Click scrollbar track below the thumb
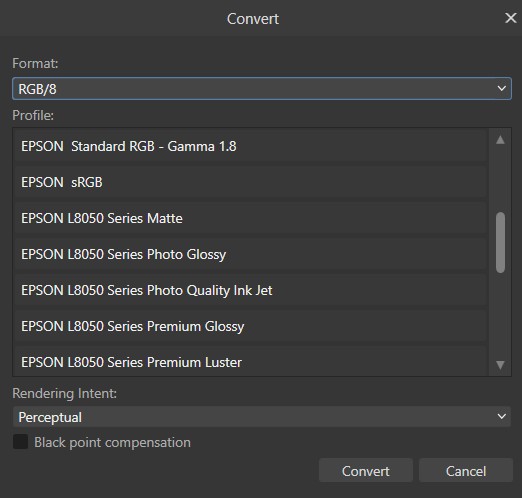The image size is (522, 498). [500, 315]
